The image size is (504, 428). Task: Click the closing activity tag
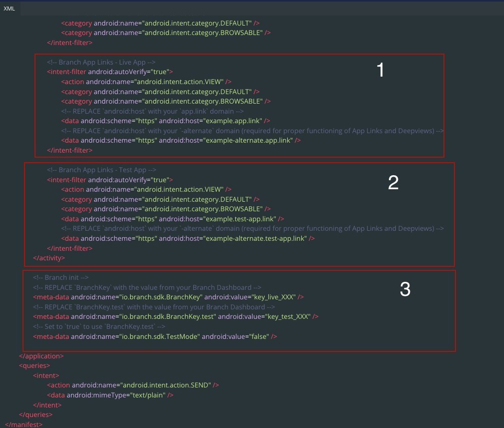click(x=49, y=258)
